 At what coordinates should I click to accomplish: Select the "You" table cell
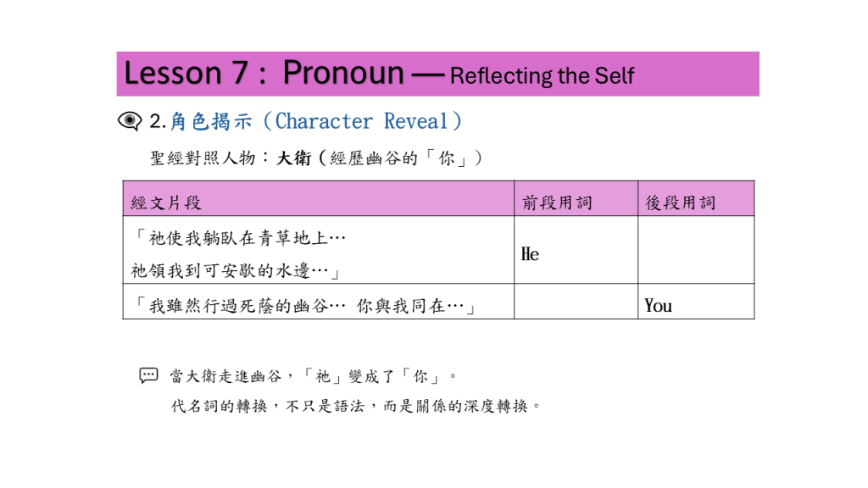(x=659, y=305)
